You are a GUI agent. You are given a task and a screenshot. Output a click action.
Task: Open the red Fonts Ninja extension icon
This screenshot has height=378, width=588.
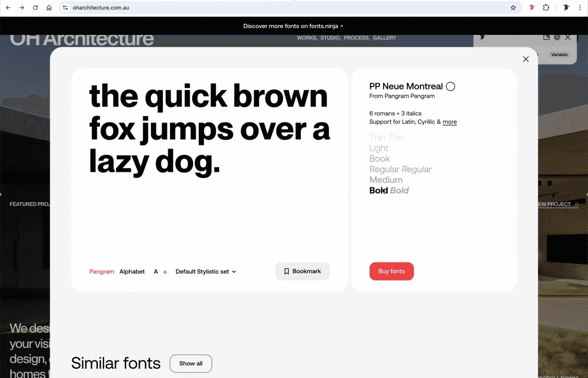pyautogui.click(x=532, y=7)
